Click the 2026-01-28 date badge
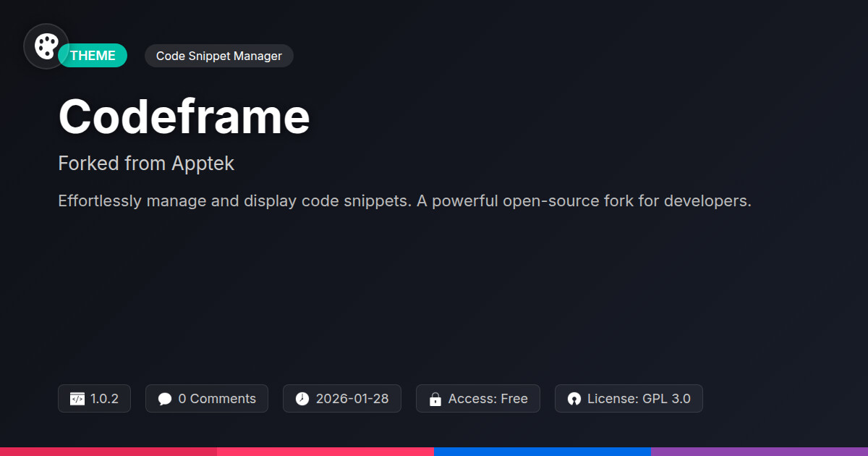This screenshot has width=868, height=456. (342, 399)
